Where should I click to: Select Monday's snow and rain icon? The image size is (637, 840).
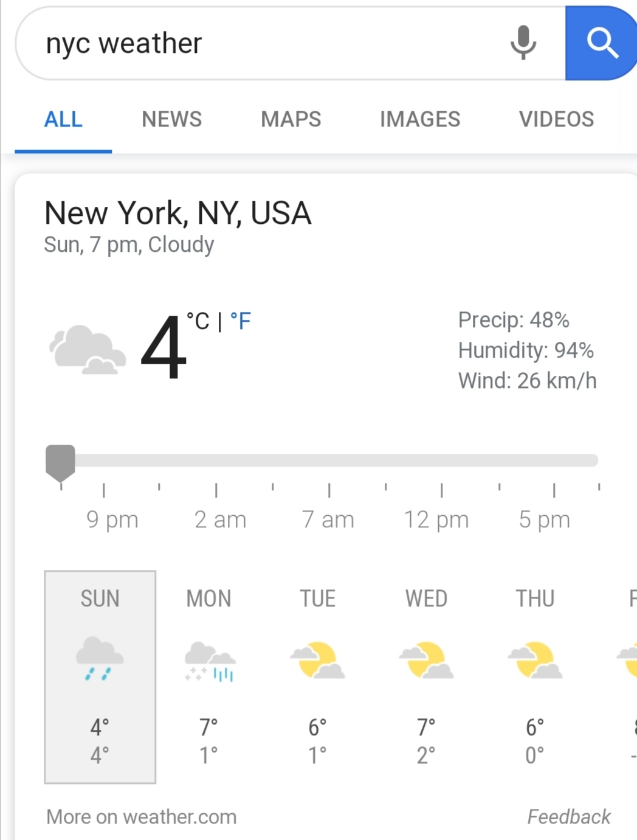pos(210,661)
